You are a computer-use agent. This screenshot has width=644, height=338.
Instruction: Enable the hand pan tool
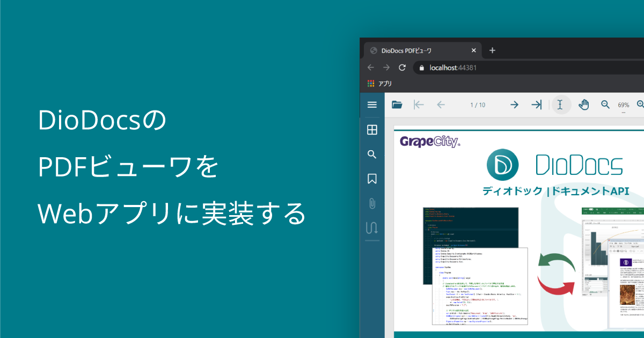coord(584,105)
